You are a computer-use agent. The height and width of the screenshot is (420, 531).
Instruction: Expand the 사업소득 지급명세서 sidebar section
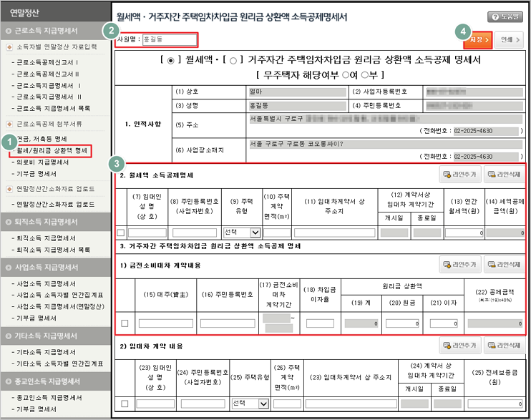(56, 268)
